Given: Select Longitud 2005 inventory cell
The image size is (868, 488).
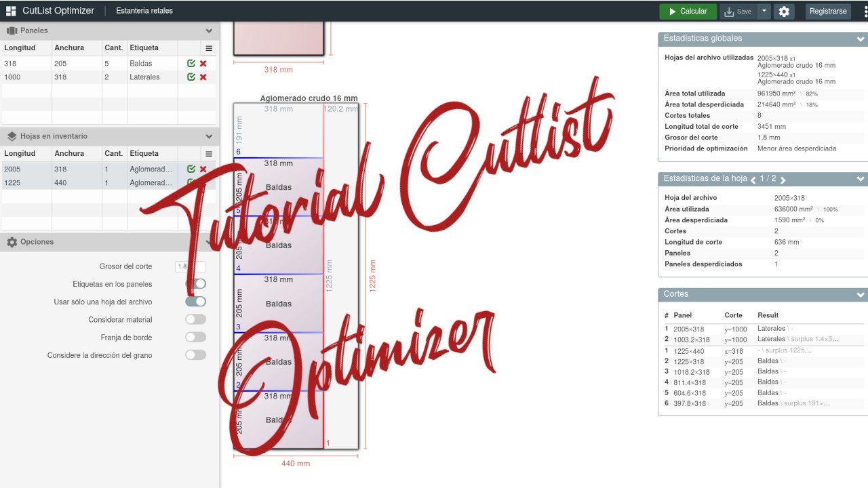Looking at the screenshot, I should point(26,169).
